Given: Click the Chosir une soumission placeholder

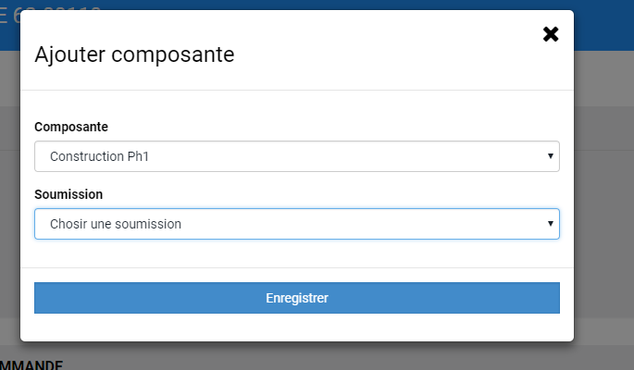Looking at the screenshot, I should pyautogui.click(x=116, y=224).
